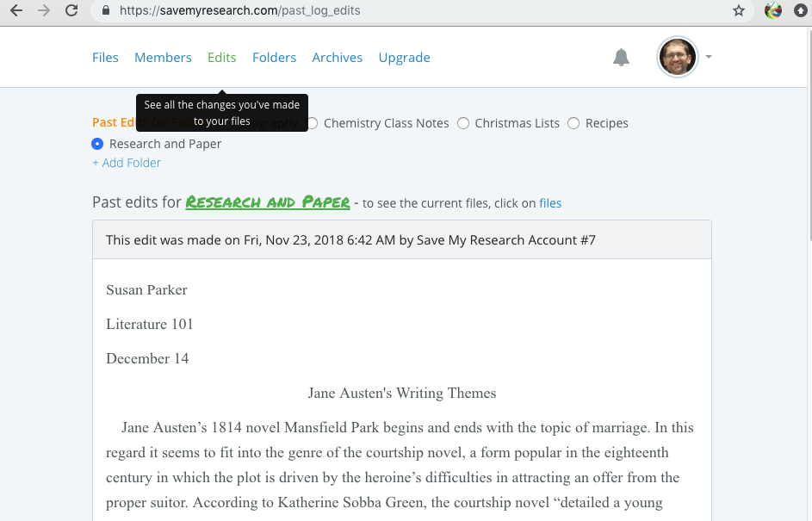The height and width of the screenshot is (521, 812).
Task: Click the rightmost extension icon in the toolbar
Action: [x=800, y=11]
